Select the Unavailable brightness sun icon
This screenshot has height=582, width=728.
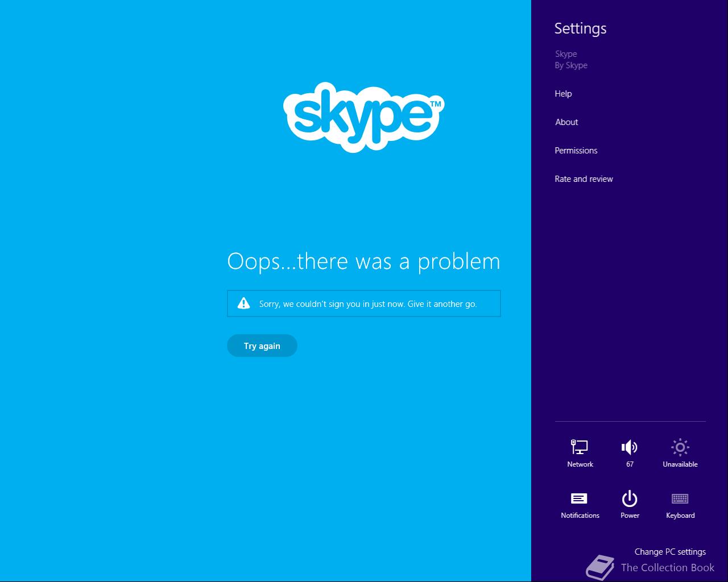coord(680,447)
